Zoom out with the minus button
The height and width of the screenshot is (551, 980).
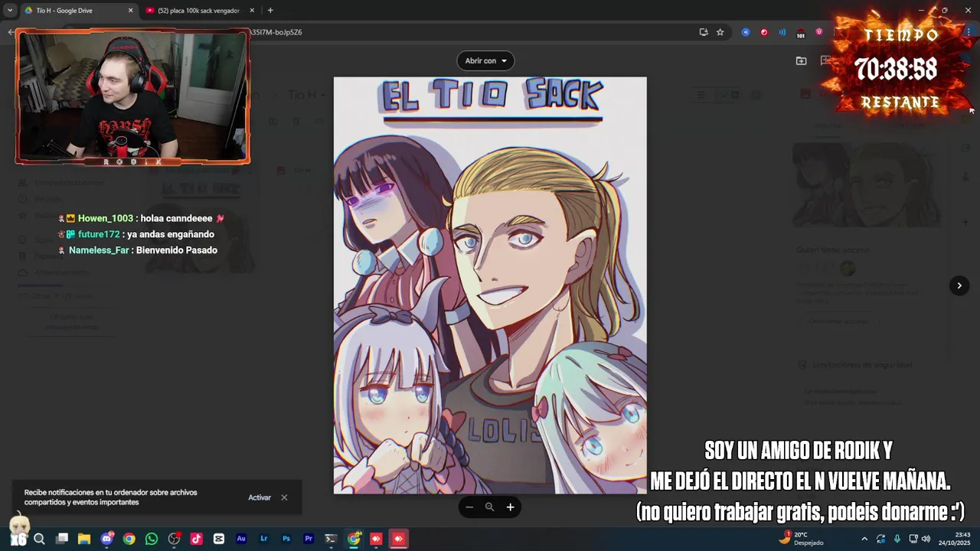click(x=469, y=507)
